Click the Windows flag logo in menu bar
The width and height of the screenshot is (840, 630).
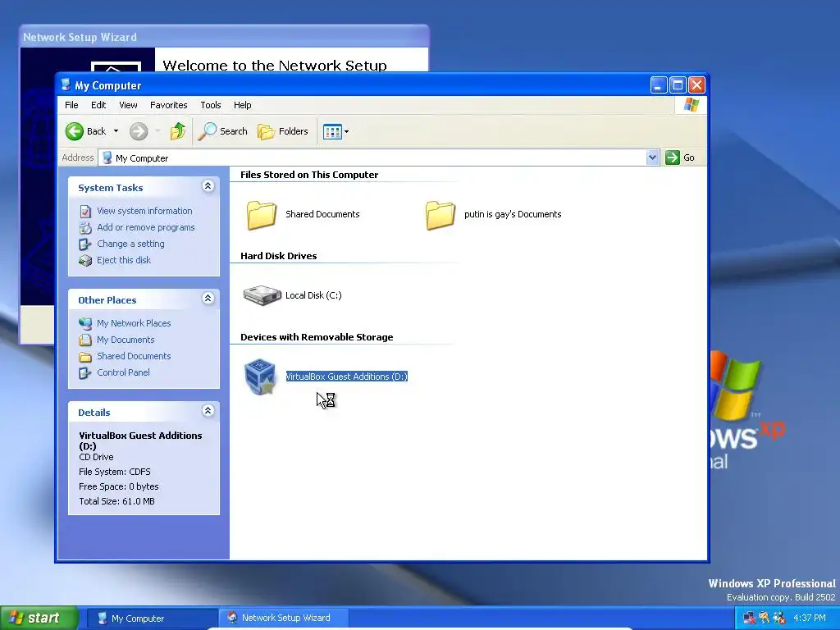691,104
